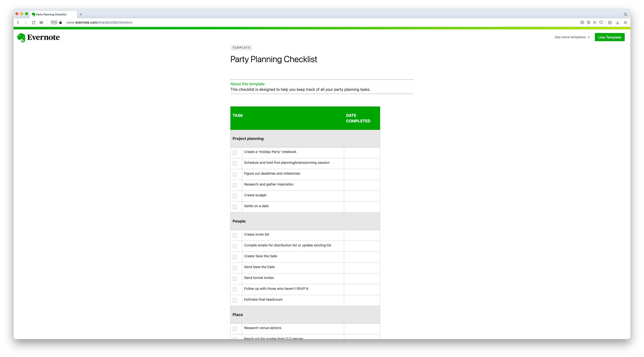The height and width of the screenshot is (357, 644).
Task: Check 'Compile emails for distribution list' box
Action: point(235,246)
